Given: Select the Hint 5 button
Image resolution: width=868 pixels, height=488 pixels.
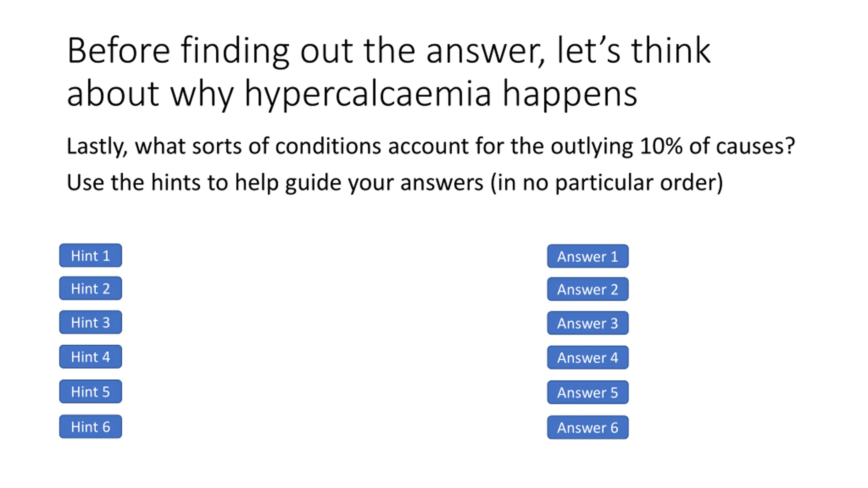Looking at the screenshot, I should 91,391.
